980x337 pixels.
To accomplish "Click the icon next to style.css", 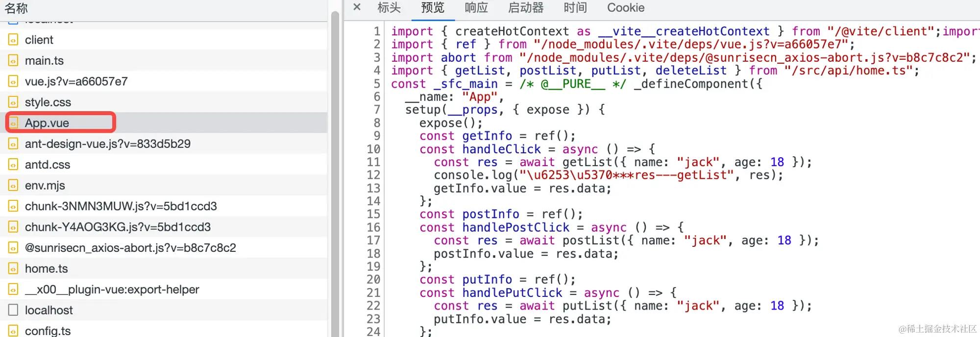I will pyautogui.click(x=13, y=102).
